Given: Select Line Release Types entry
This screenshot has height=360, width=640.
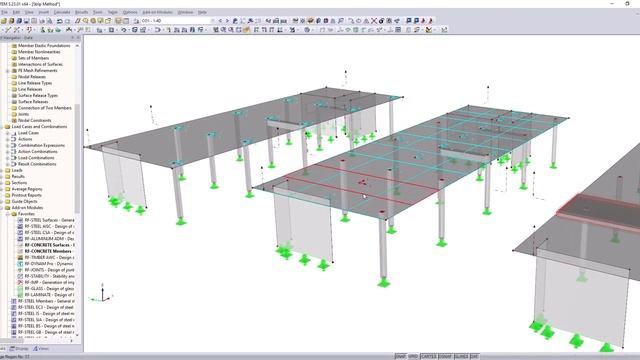Looking at the screenshot, I should (x=35, y=83).
